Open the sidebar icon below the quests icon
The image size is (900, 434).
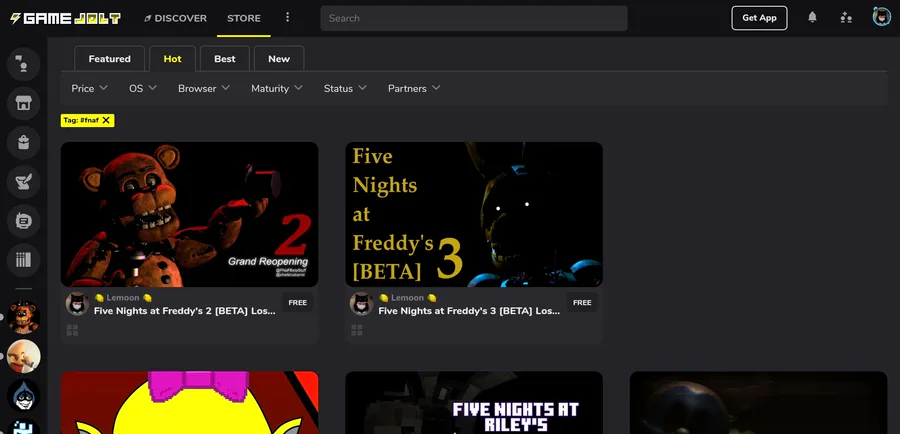point(24,220)
